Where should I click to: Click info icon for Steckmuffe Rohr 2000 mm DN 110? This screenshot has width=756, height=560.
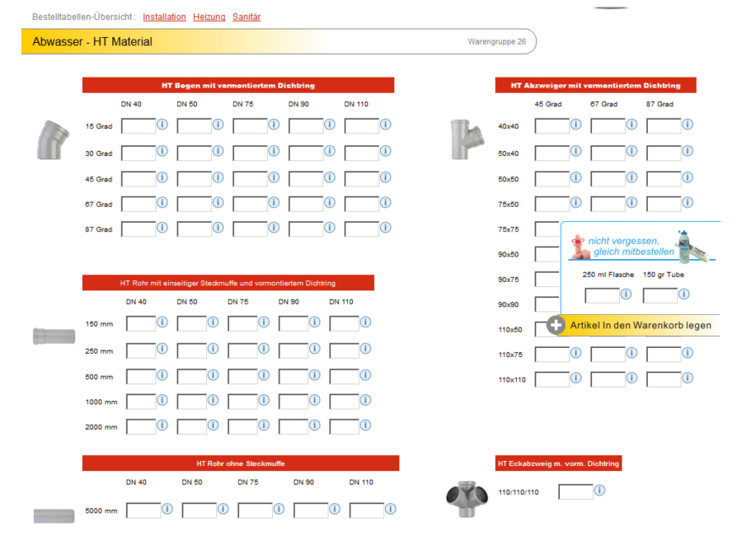coord(366,425)
